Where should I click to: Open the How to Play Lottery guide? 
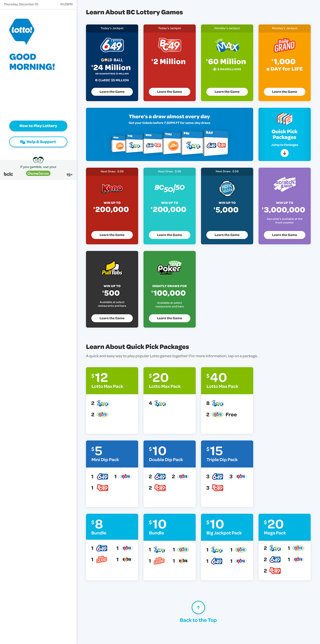tap(38, 126)
